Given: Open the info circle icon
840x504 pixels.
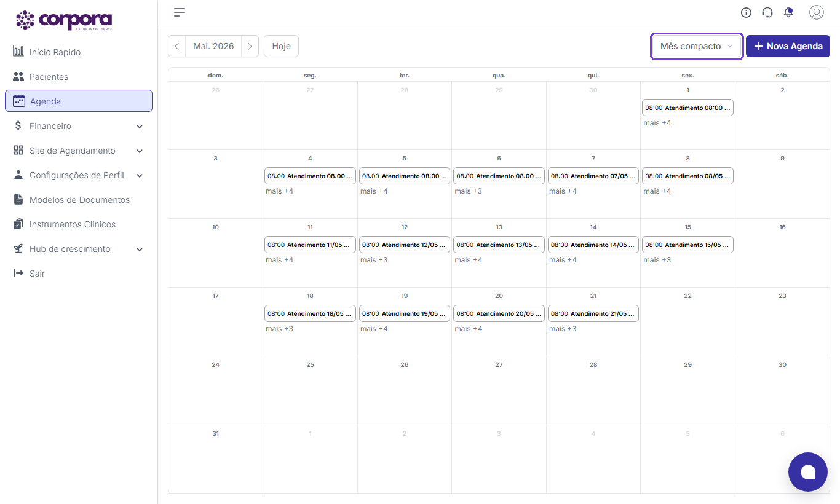Looking at the screenshot, I should pos(747,12).
